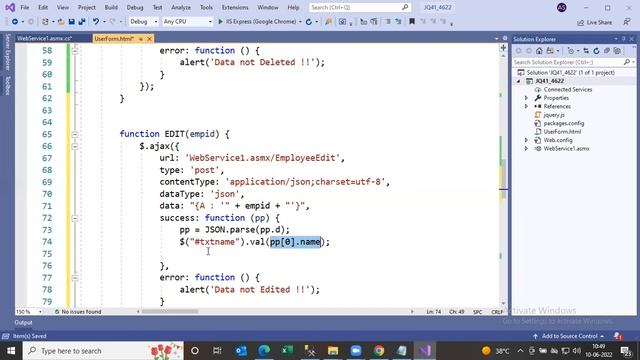Open the File menu
The width and height of the screenshot is (640, 360).
(24, 7)
